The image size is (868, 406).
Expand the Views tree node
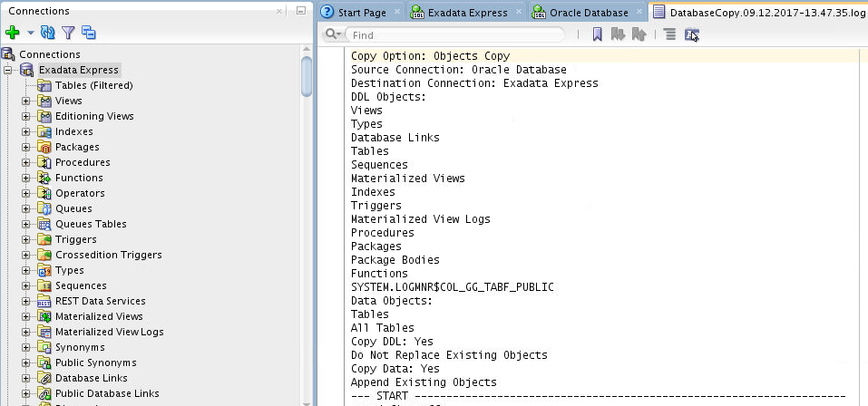point(25,101)
